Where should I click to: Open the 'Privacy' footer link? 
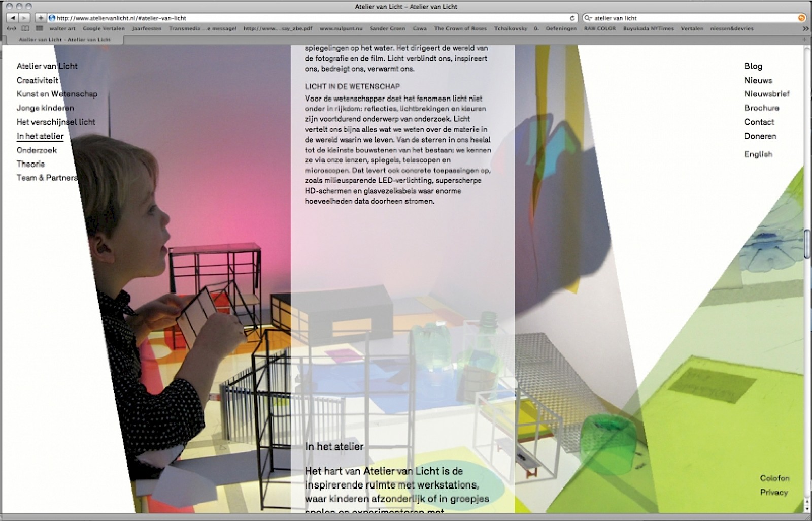(x=774, y=492)
